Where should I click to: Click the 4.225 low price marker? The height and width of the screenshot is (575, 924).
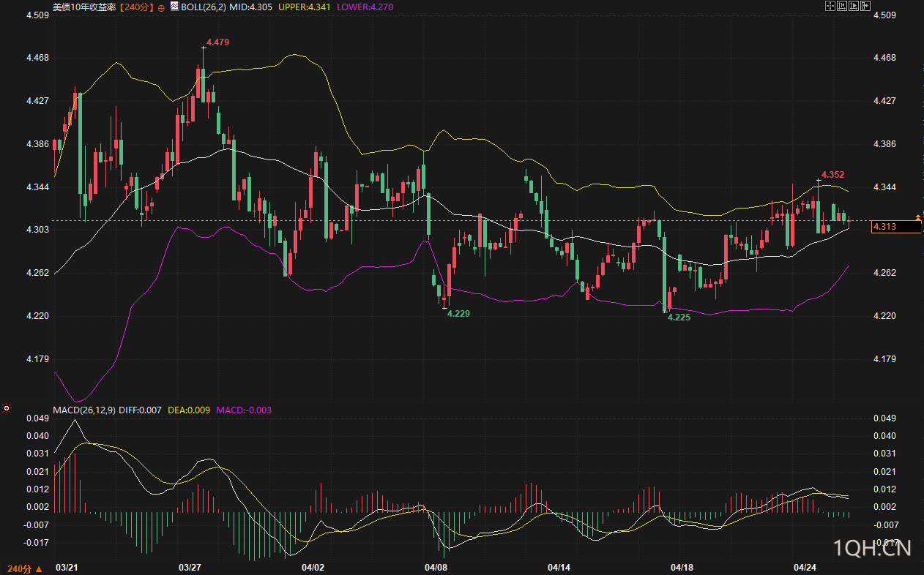(x=678, y=318)
